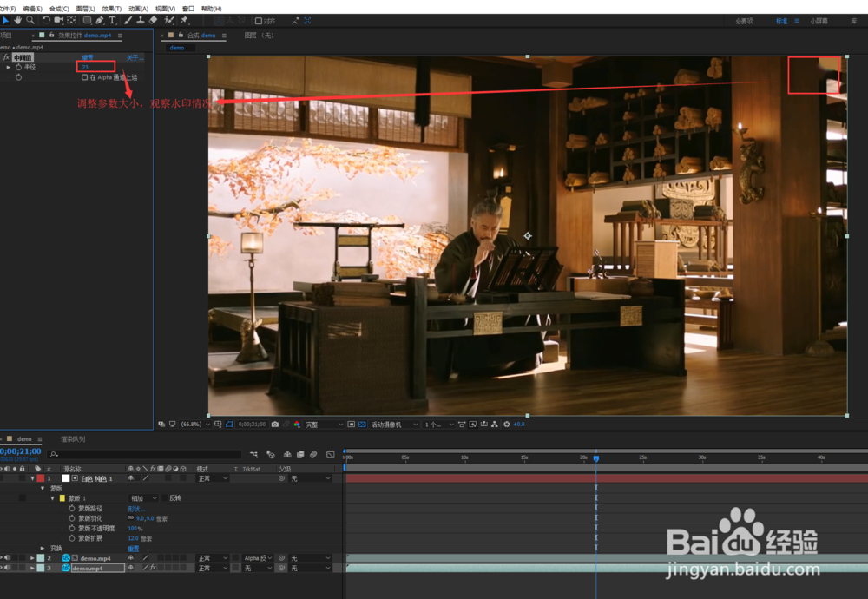The height and width of the screenshot is (599, 868).
Task: Open the 合成(C) menu
Action: [59, 9]
